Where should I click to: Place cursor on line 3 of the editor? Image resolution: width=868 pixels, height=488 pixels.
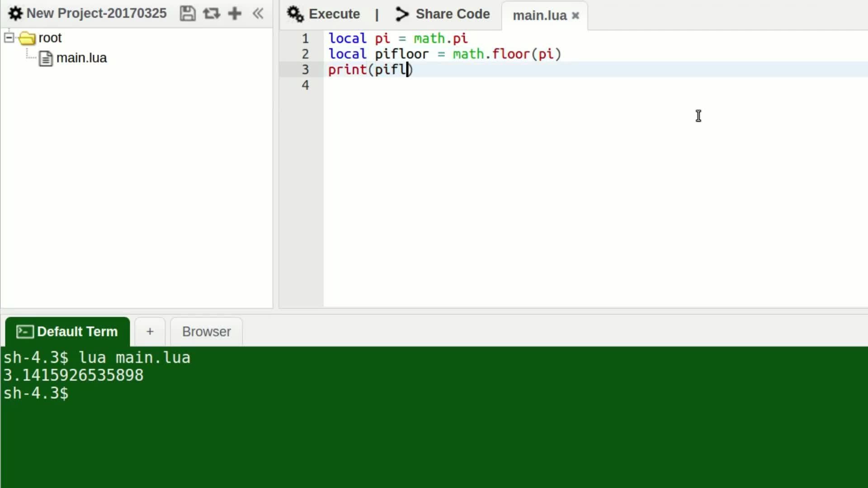tap(384, 70)
